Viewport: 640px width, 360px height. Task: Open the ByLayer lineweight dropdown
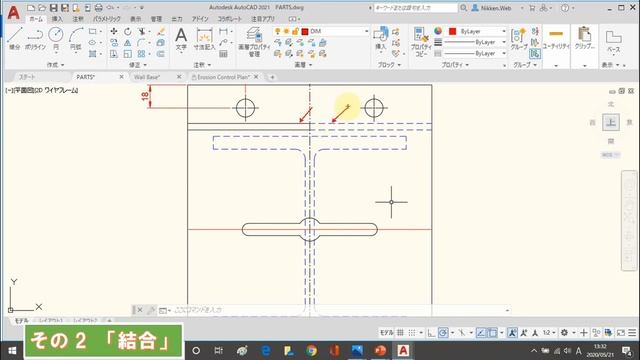click(504, 42)
